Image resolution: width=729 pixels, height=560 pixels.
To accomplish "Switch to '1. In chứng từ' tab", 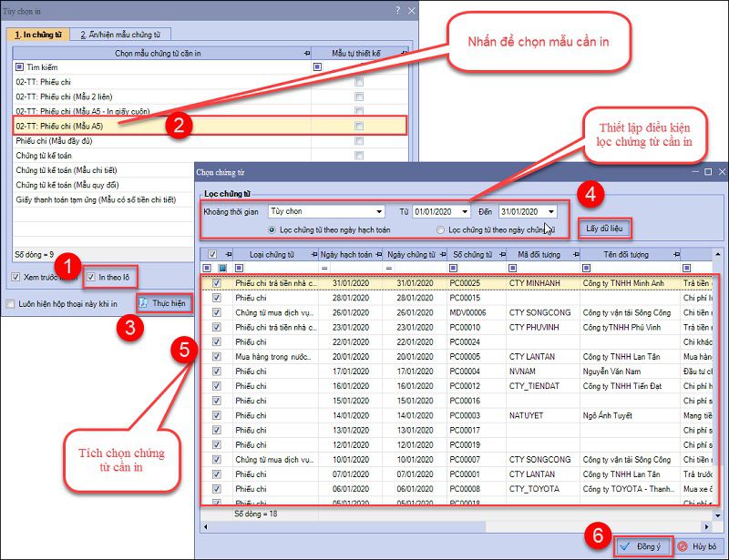I will pyautogui.click(x=37, y=35).
